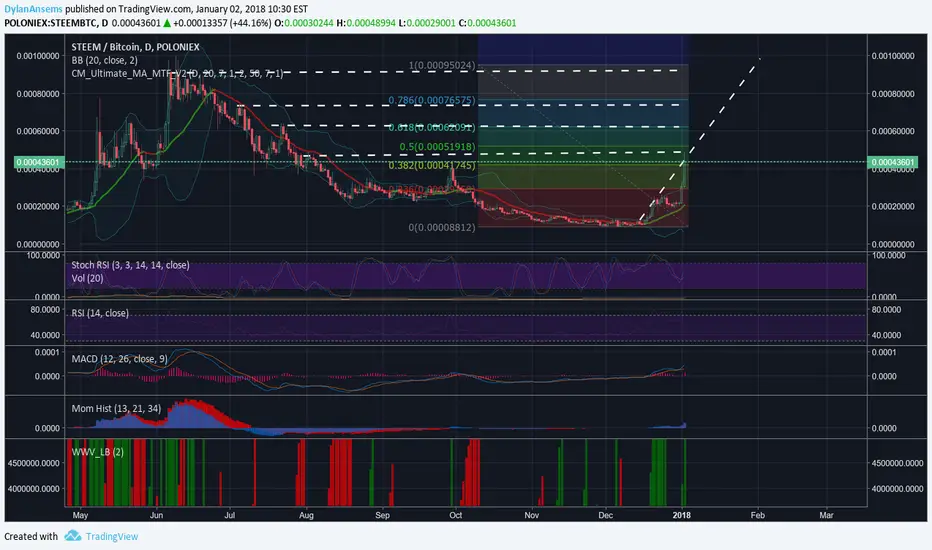Click the 0.00100000 right price axis label

[893, 56]
